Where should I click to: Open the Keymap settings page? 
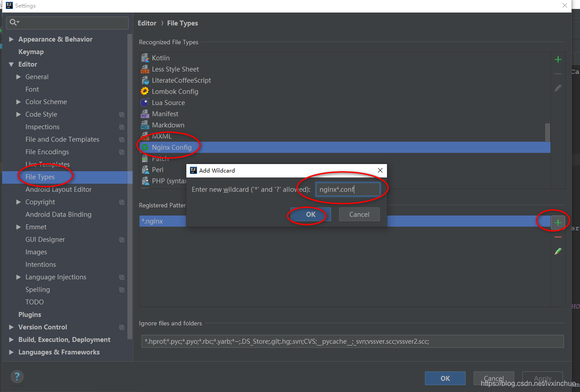(31, 52)
